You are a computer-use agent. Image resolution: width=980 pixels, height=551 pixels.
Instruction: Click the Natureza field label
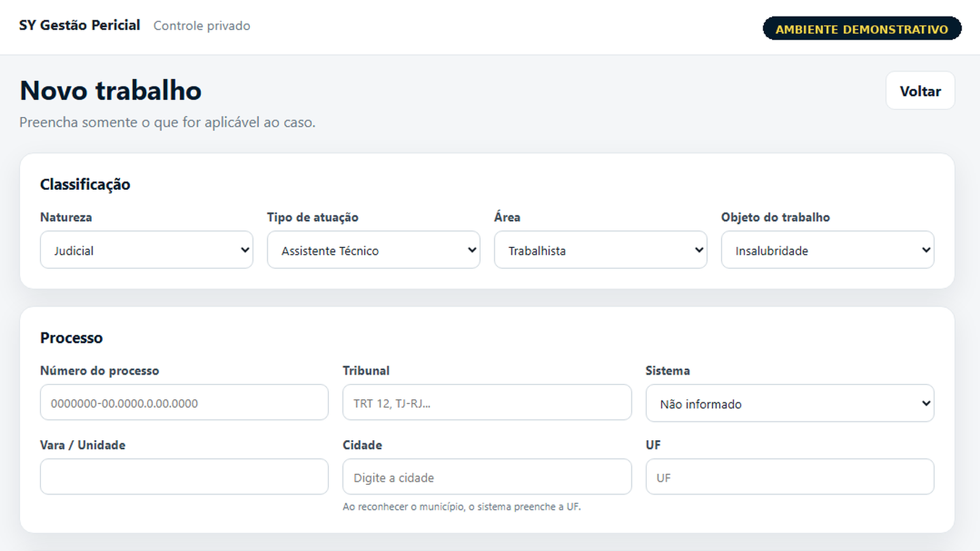coord(66,217)
